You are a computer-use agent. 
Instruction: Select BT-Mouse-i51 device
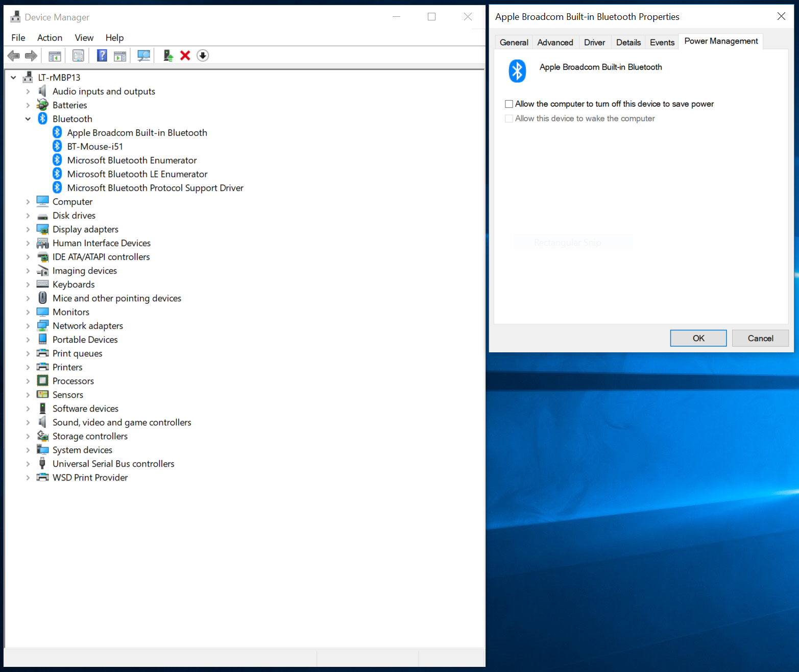pyautogui.click(x=95, y=147)
